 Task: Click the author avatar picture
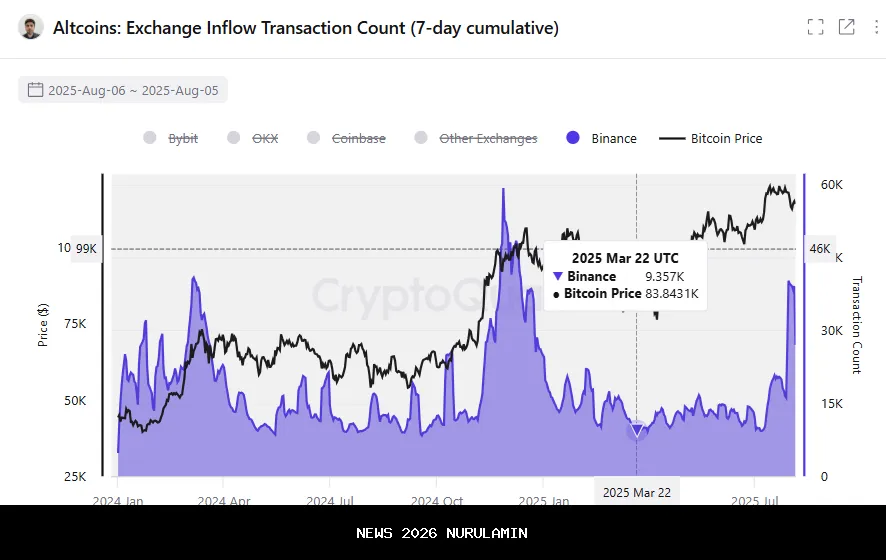31,28
